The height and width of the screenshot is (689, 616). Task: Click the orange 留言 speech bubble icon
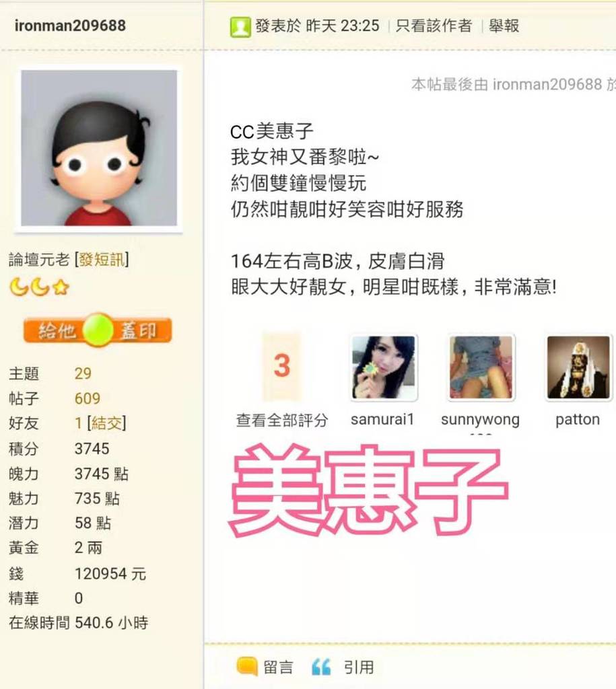click(246, 667)
